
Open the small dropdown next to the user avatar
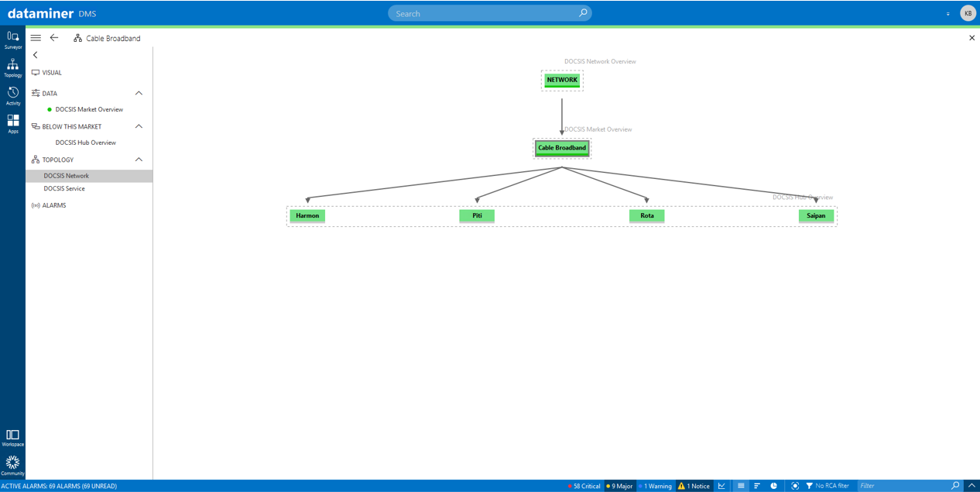[948, 14]
